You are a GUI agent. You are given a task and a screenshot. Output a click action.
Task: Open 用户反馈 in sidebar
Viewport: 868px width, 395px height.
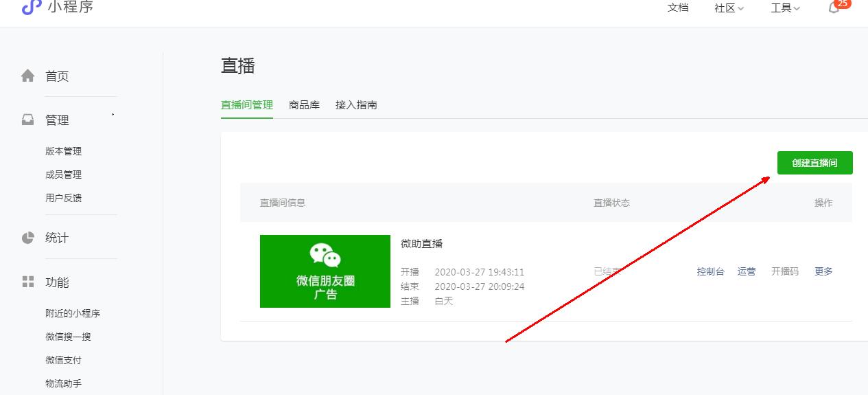(x=64, y=198)
